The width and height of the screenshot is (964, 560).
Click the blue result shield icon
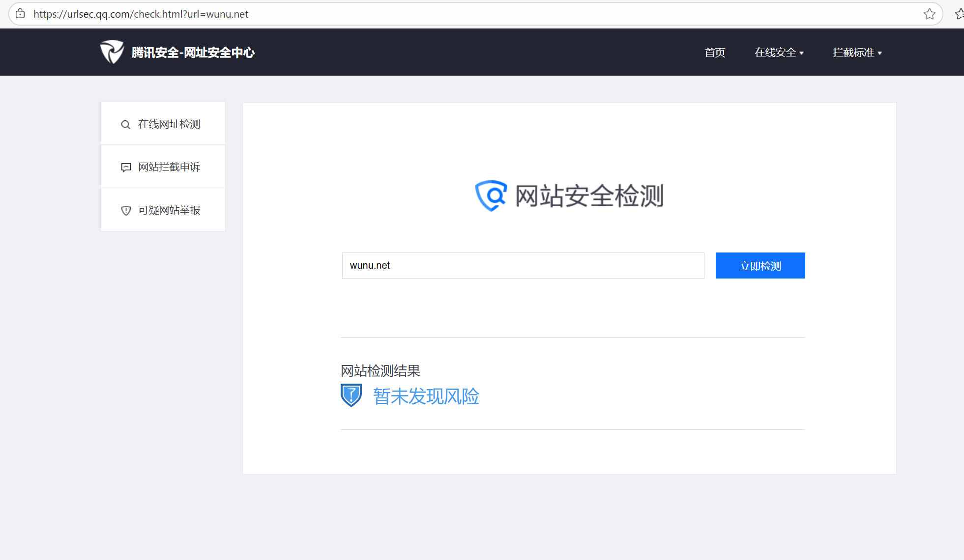click(x=351, y=395)
